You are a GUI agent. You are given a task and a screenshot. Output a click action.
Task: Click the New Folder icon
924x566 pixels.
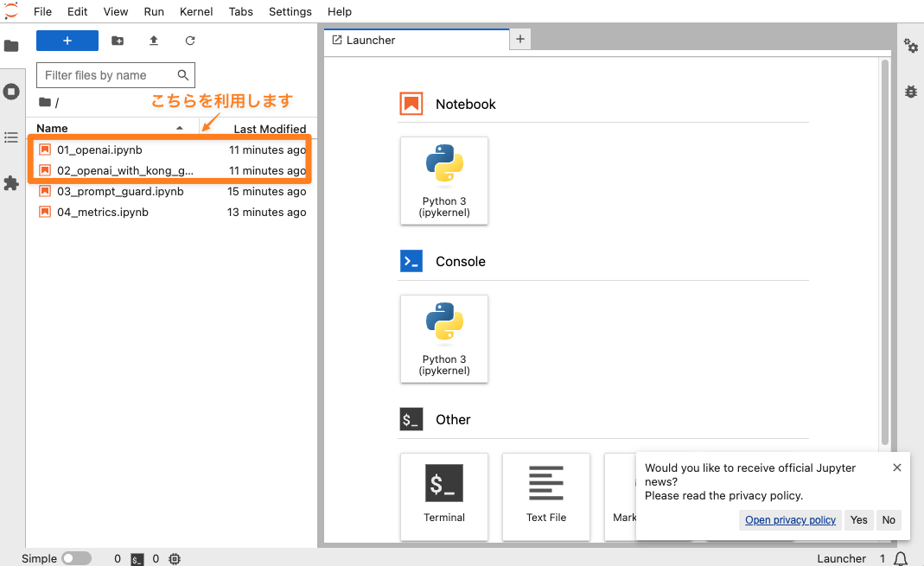(x=118, y=41)
